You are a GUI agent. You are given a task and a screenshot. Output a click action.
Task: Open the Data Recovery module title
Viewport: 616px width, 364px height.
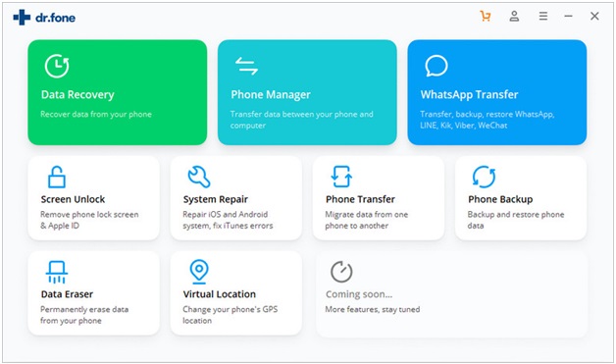(x=77, y=95)
